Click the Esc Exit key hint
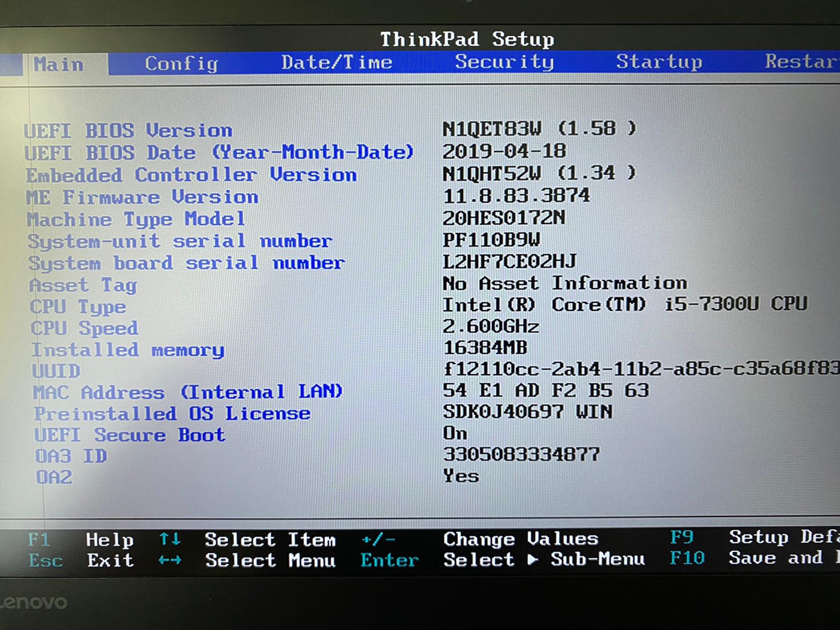The width and height of the screenshot is (840, 630). click(x=81, y=561)
